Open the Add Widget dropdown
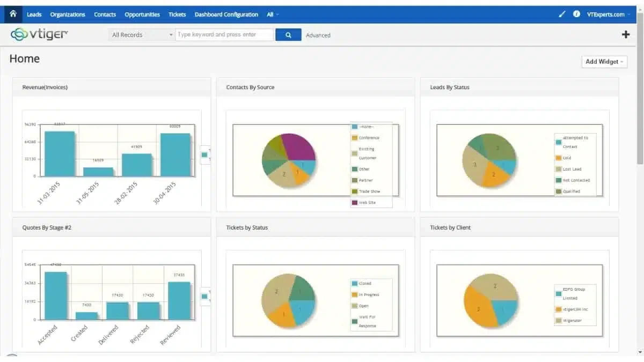Screen dimensions: 644x362 (x=604, y=62)
